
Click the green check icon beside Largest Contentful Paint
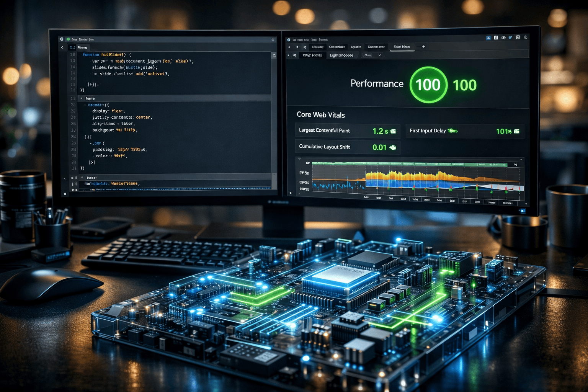393,131
